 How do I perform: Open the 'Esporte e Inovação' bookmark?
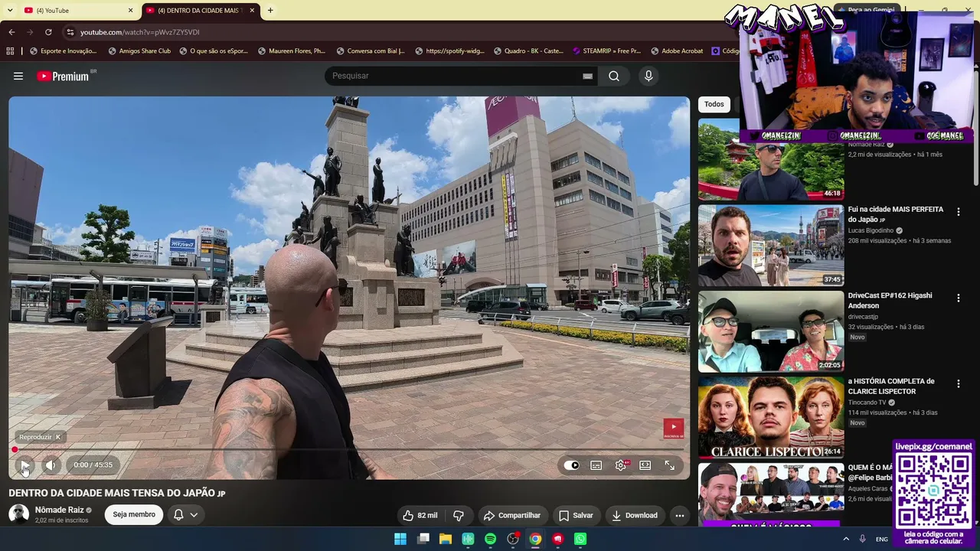(63, 51)
